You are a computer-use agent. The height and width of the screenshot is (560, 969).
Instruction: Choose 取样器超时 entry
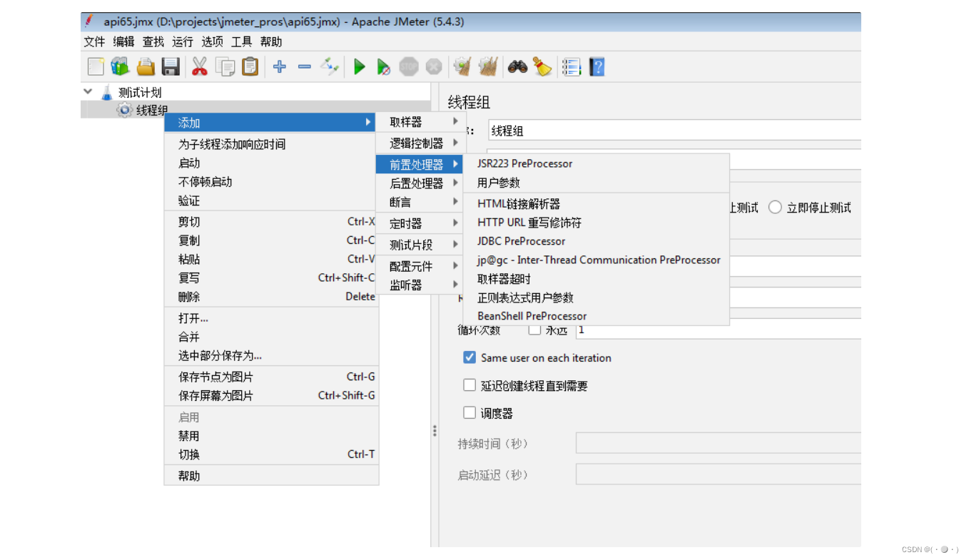pyautogui.click(x=597, y=279)
